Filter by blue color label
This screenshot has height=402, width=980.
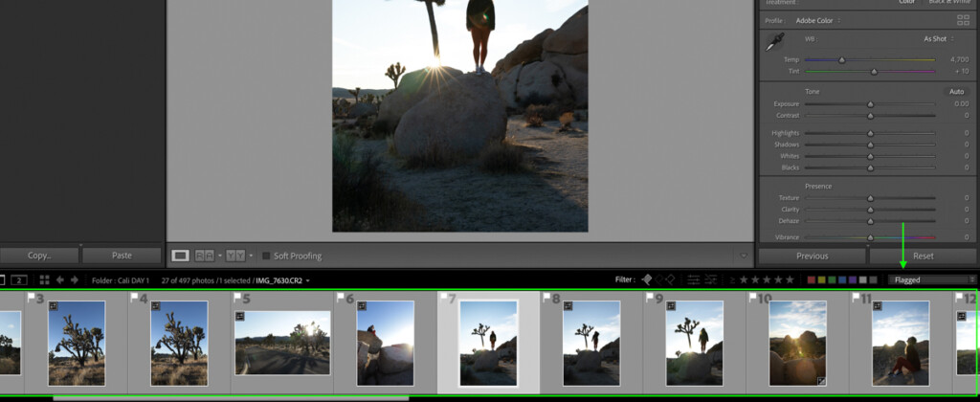[842, 280]
